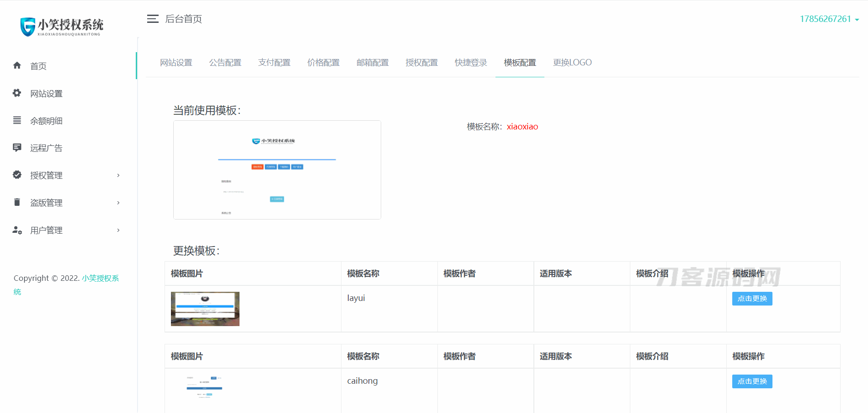Follow the 小笑授权系统 copyright link
Screen dimensions: 868x413
pos(100,278)
